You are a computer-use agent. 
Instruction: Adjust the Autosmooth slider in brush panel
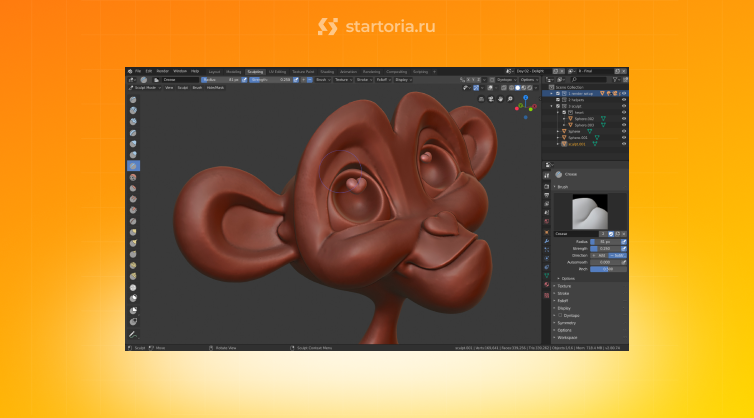click(605, 262)
